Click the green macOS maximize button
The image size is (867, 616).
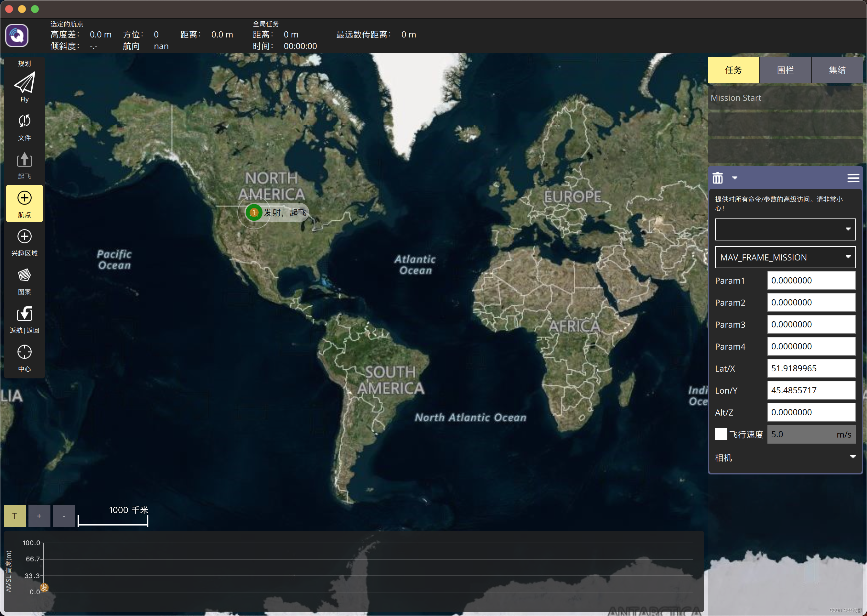point(35,9)
